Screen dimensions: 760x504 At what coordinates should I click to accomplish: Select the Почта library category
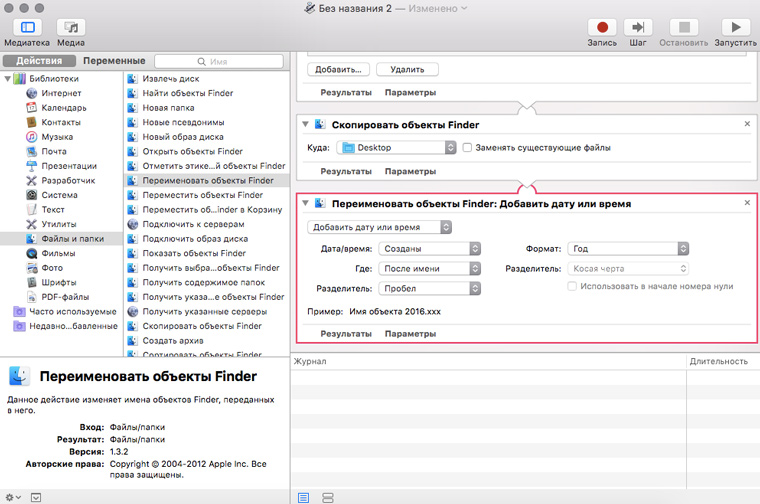tap(53, 151)
